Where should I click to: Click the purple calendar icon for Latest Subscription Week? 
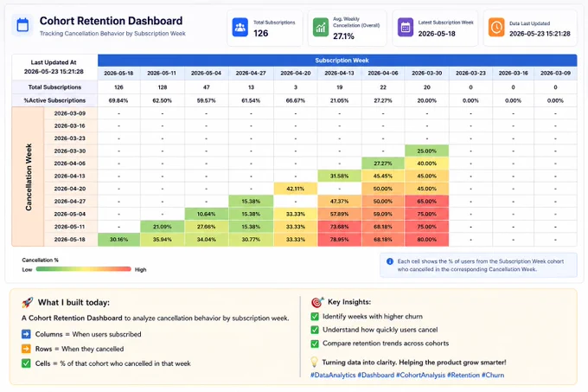tap(406, 28)
